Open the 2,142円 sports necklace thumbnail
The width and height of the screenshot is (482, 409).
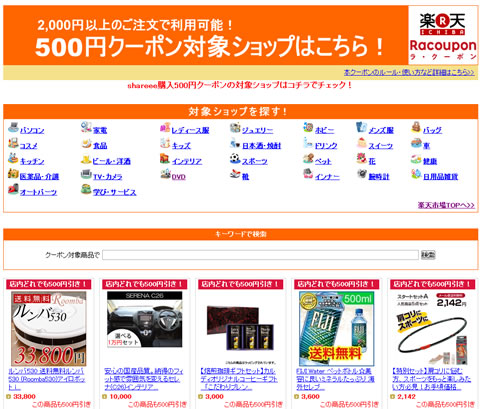point(432,329)
